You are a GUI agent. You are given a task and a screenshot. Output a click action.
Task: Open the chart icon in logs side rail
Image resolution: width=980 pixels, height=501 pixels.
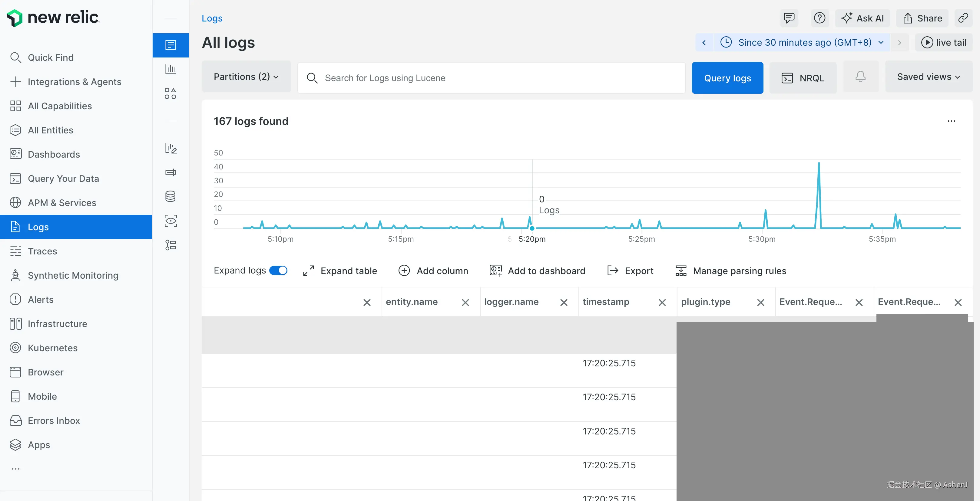pos(171,69)
